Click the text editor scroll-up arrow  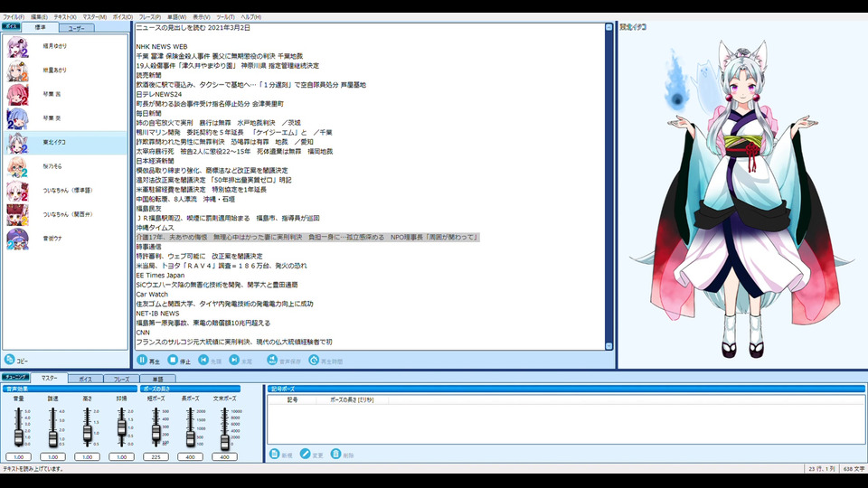point(609,27)
